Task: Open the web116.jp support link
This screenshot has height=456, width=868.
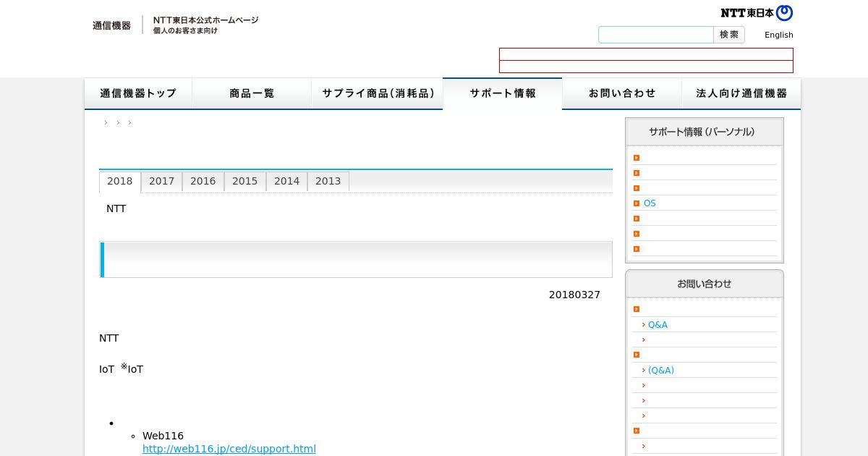Action: [x=229, y=449]
